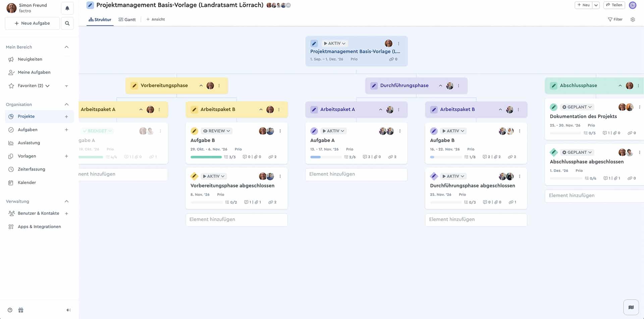
Task: Open the project structure map icon bottom right
Action: click(632, 307)
